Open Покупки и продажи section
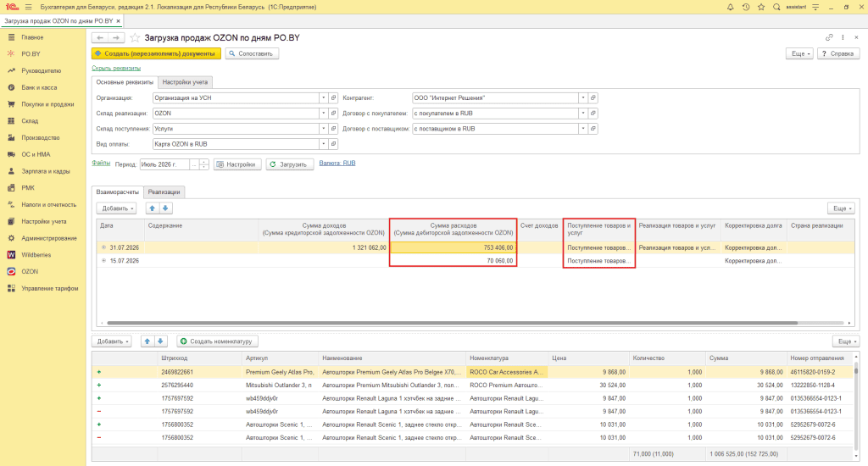 (x=47, y=104)
